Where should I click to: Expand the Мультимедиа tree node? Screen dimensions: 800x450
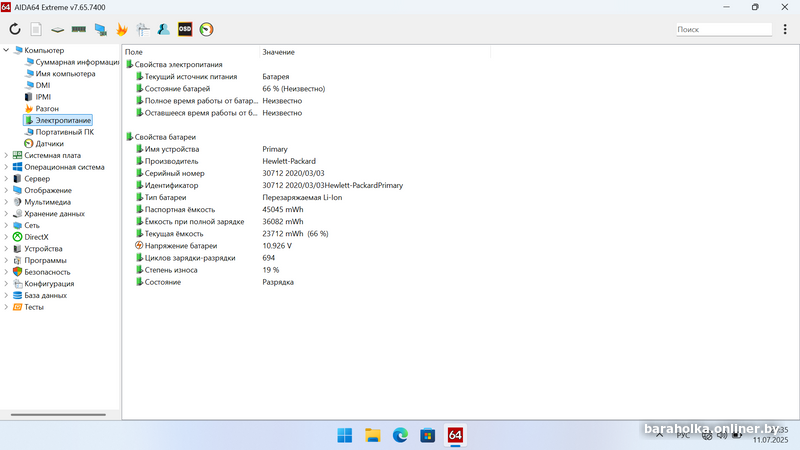point(6,202)
